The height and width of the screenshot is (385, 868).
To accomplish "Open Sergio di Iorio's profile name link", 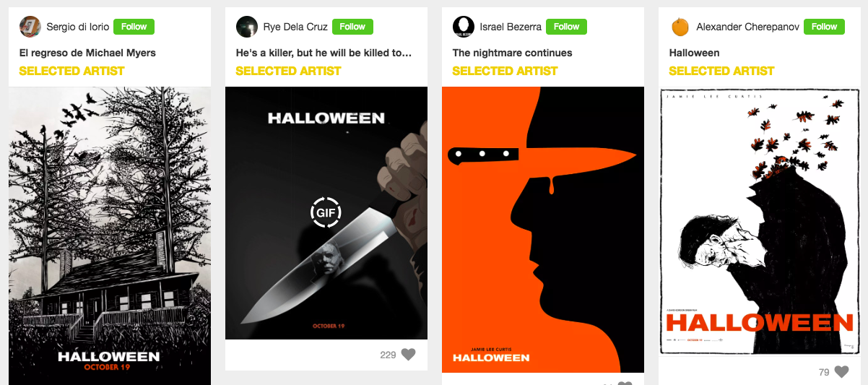I will (78, 27).
